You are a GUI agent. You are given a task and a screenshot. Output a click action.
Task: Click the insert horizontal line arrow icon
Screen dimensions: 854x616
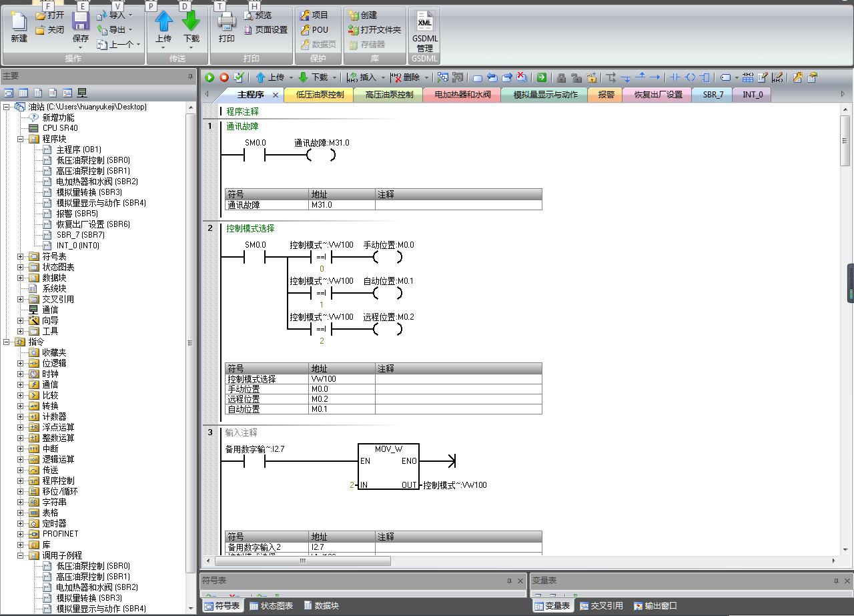[x=655, y=77]
